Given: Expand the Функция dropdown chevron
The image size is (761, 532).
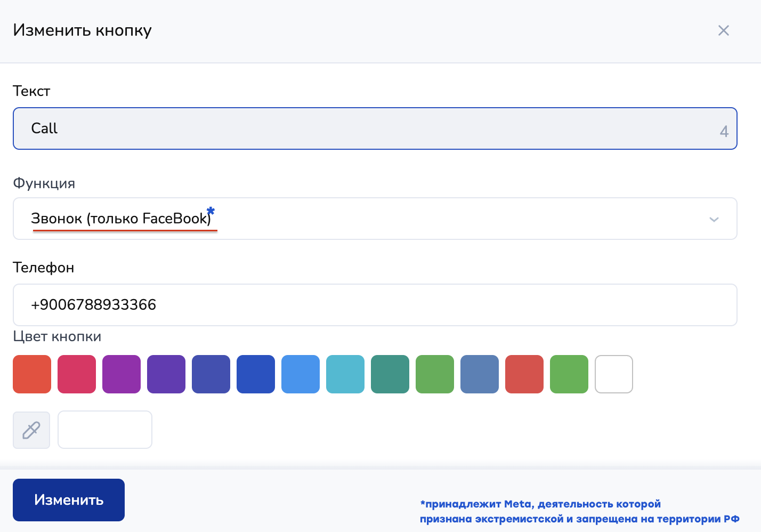Looking at the screenshot, I should coord(714,219).
